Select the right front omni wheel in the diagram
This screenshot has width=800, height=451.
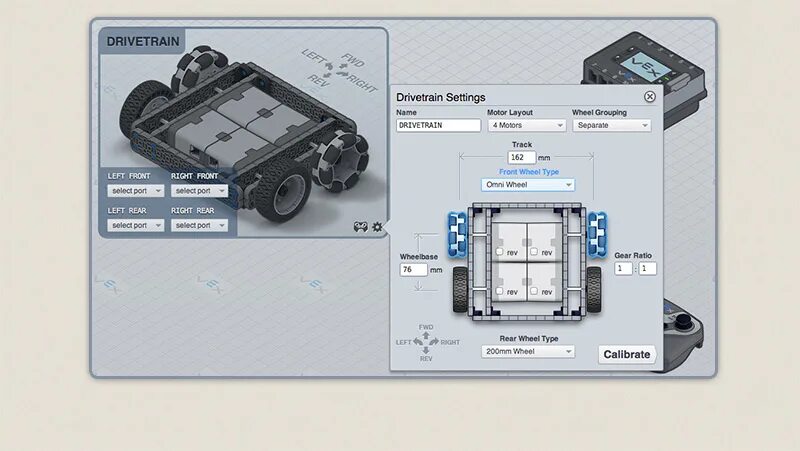pos(597,234)
